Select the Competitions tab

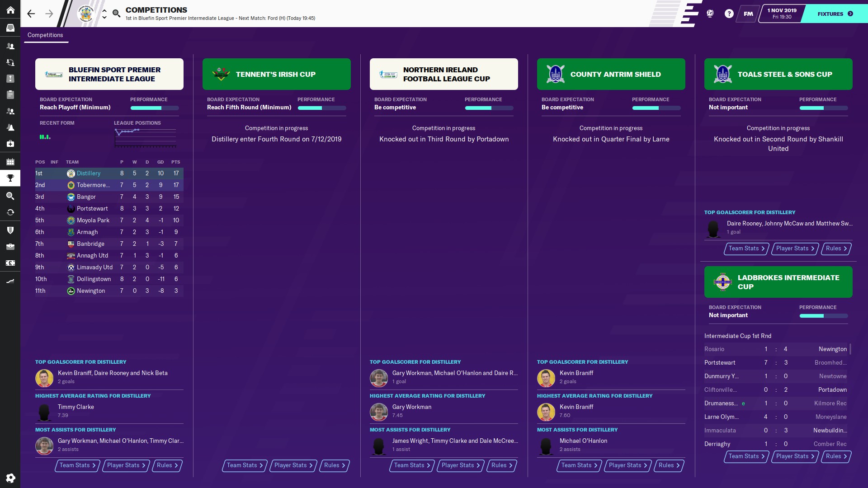tap(45, 35)
